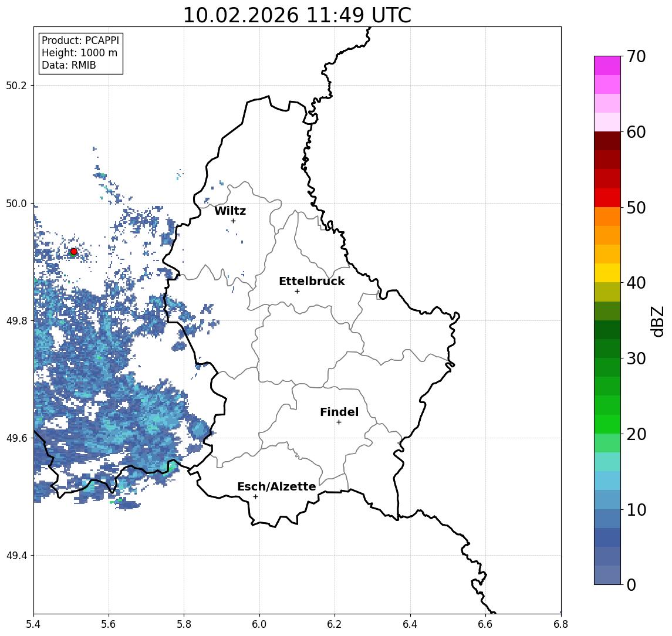Click the timestamp title 10.02.2026 11:49 UTC
The height and width of the screenshot is (636, 672).
297,15
